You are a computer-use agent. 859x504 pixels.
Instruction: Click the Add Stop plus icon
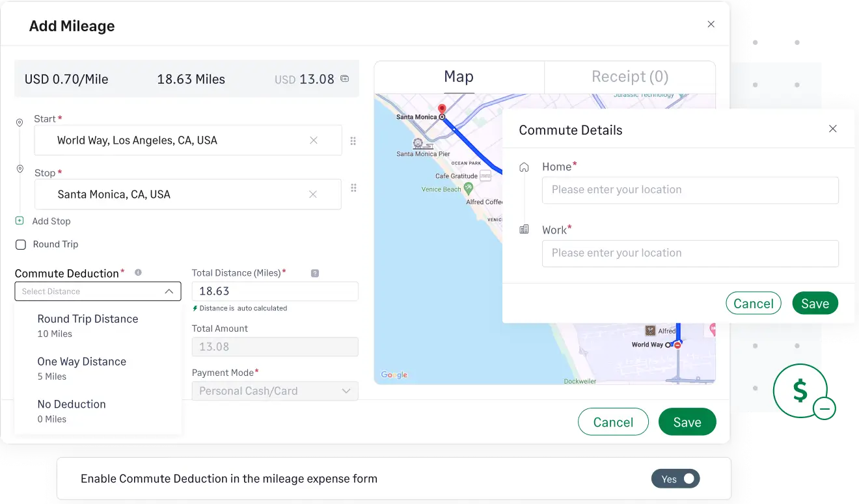20,221
